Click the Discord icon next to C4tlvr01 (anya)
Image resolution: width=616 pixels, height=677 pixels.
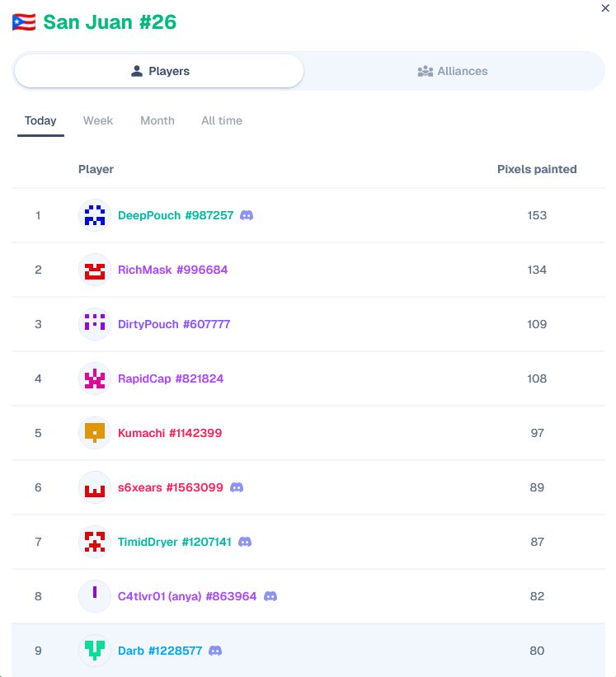coord(270,596)
